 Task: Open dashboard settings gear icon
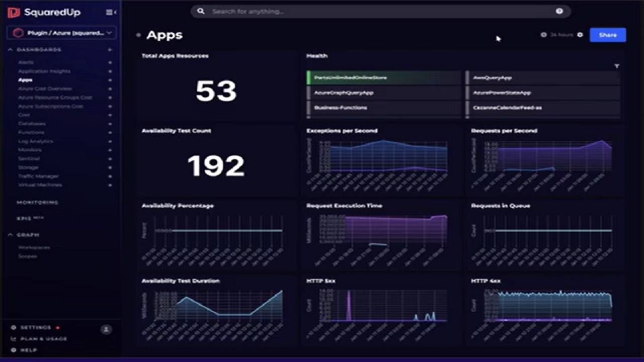tap(580, 35)
